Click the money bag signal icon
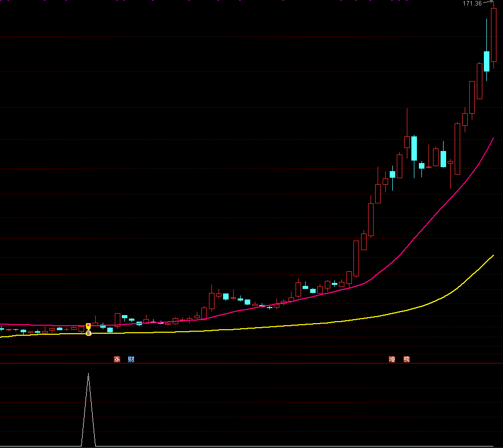 click(89, 332)
